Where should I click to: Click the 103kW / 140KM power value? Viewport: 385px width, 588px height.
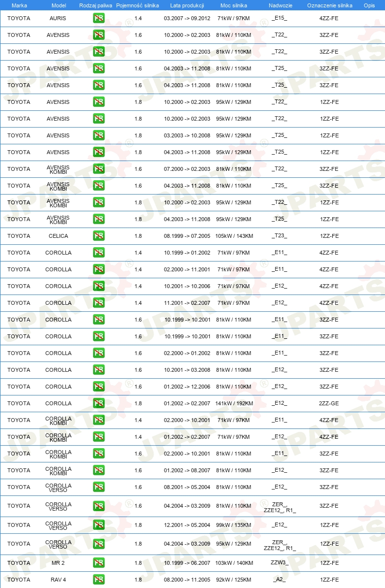(234, 563)
